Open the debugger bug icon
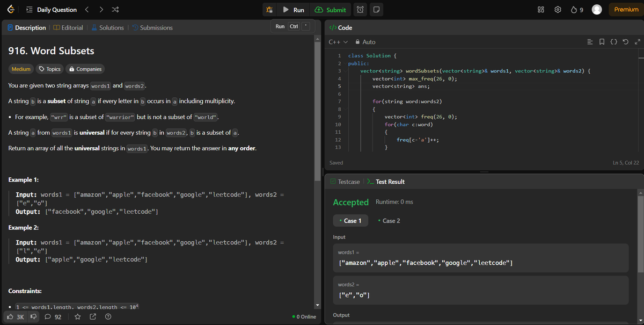Viewport: 644px width, 325px height. click(x=268, y=9)
